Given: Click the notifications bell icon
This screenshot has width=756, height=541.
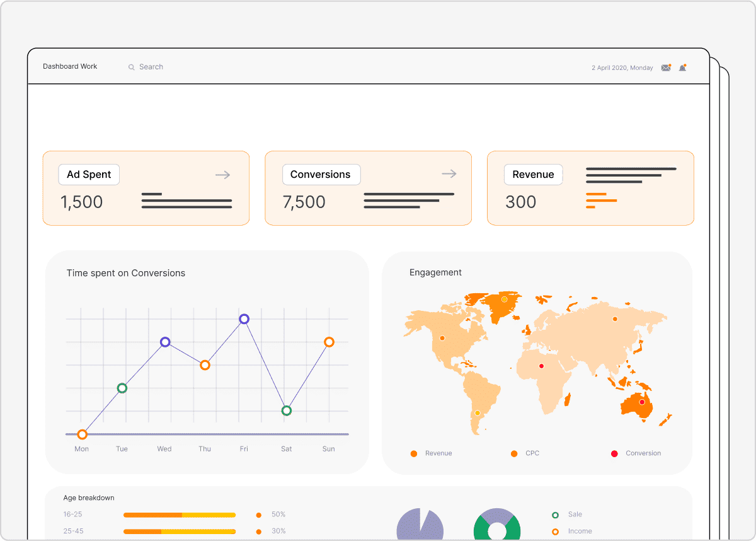Looking at the screenshot, I should point(682,67).
